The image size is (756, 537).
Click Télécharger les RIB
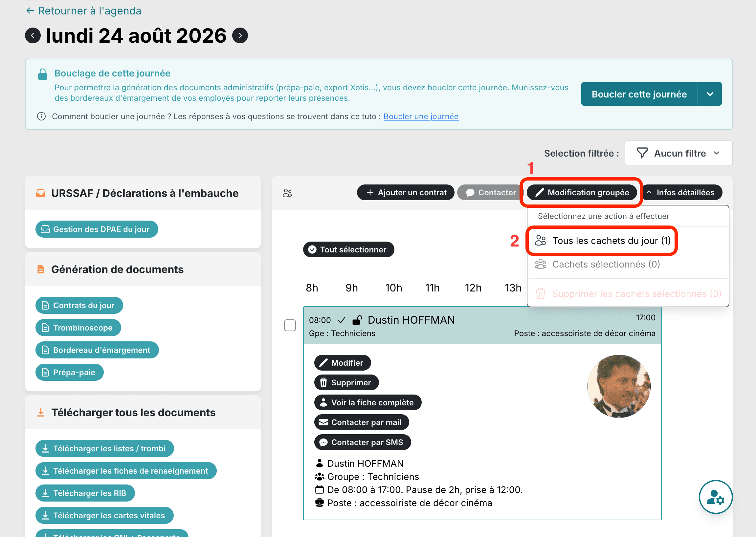(x=85, y=493)
